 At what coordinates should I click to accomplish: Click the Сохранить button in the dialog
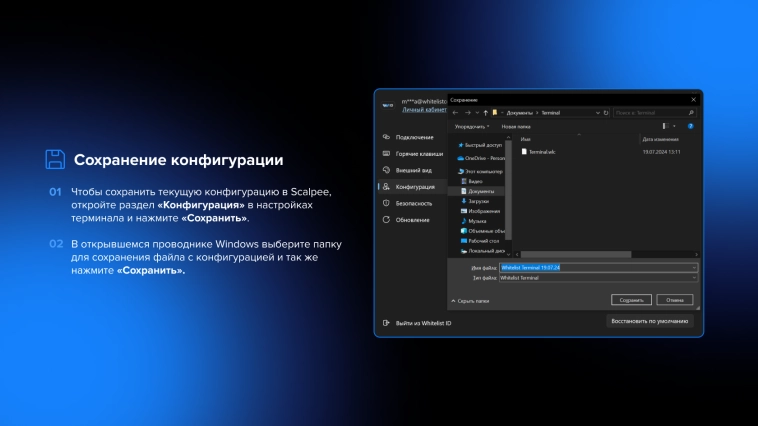631,300
